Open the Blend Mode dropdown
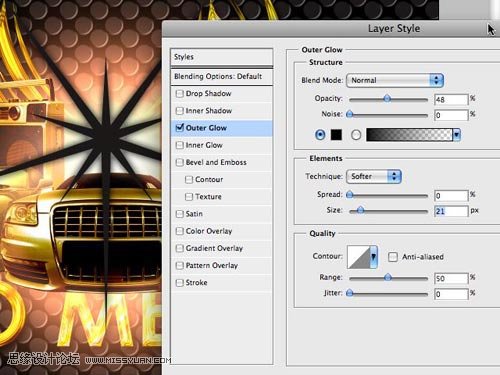Screen dimensions: 500x375 click(x=395, y=80)
